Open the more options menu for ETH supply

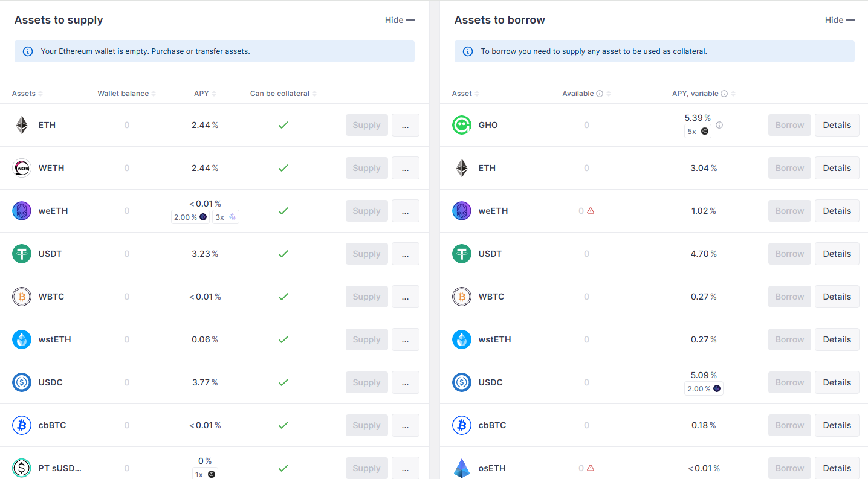405,125
